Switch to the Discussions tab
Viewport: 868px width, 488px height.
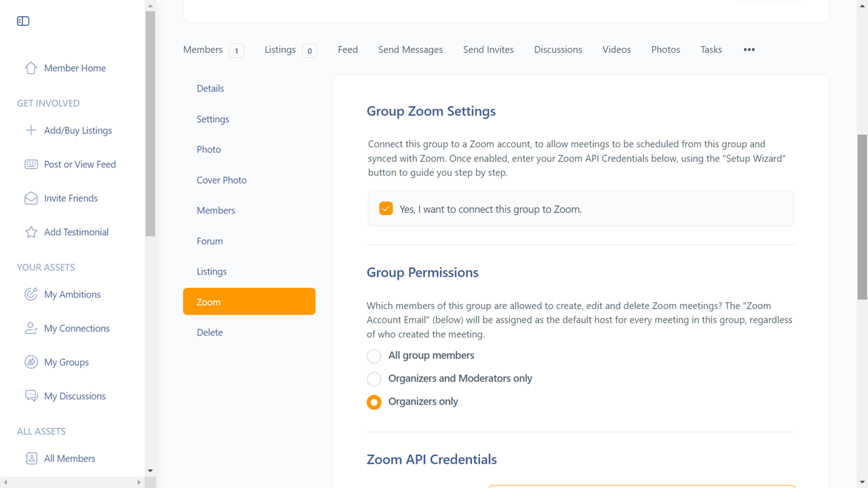(x=558, y=49)
